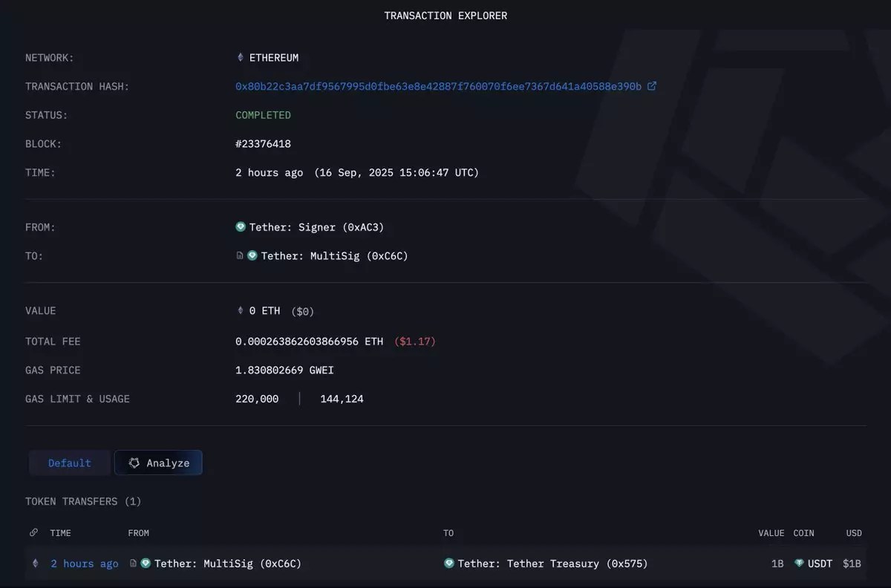The width and height of the screenshot is (891, 588).
Task: Click the 'NETWORK:' field label
Action: pos(50,57)
